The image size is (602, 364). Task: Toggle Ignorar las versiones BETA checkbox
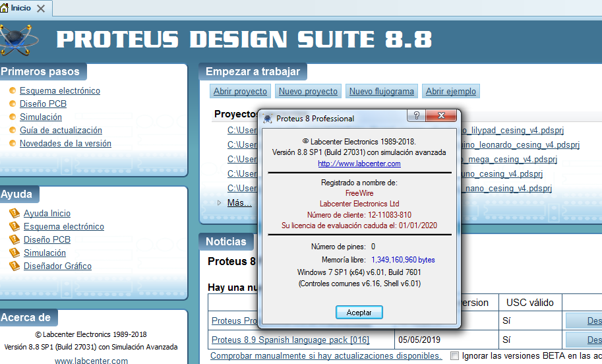tap(454, 356)
